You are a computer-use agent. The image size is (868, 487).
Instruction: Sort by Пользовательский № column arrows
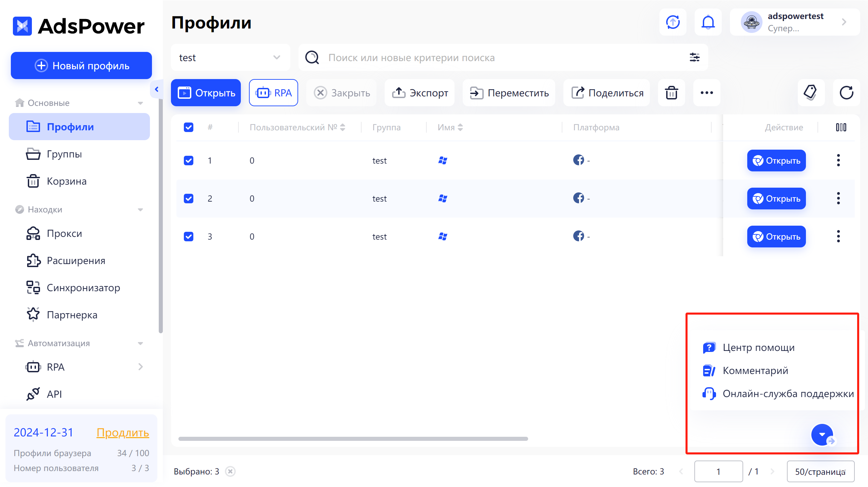(x=343, y=127)
